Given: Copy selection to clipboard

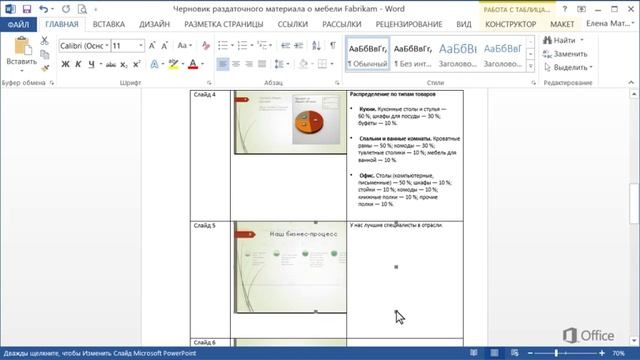Looking at the screenshot, I should point(44,54).
